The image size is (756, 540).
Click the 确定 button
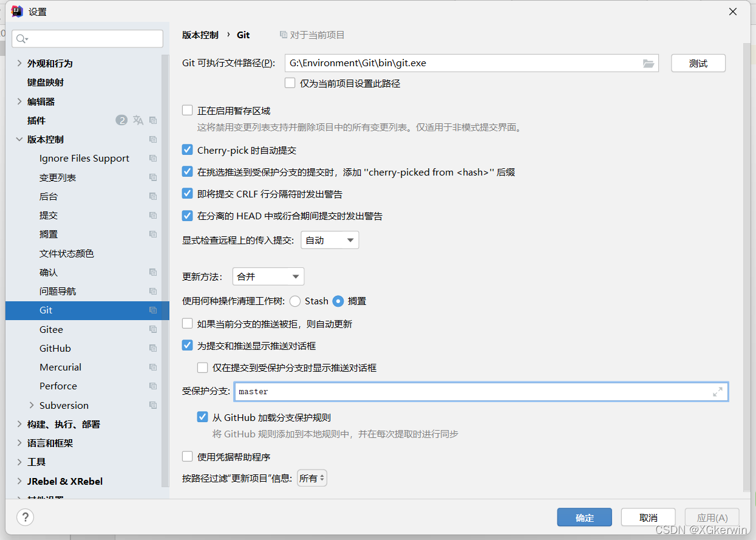tap(585, 518)
